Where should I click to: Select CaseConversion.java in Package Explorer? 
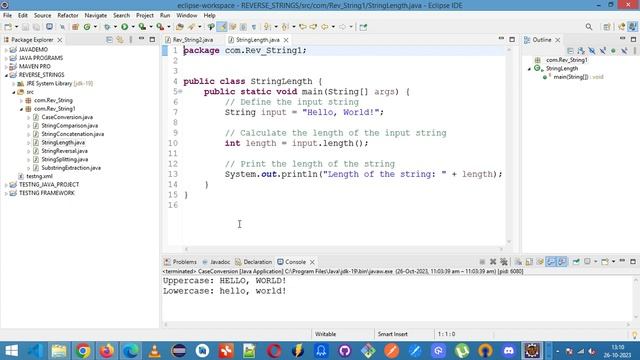tap(67, 117)
